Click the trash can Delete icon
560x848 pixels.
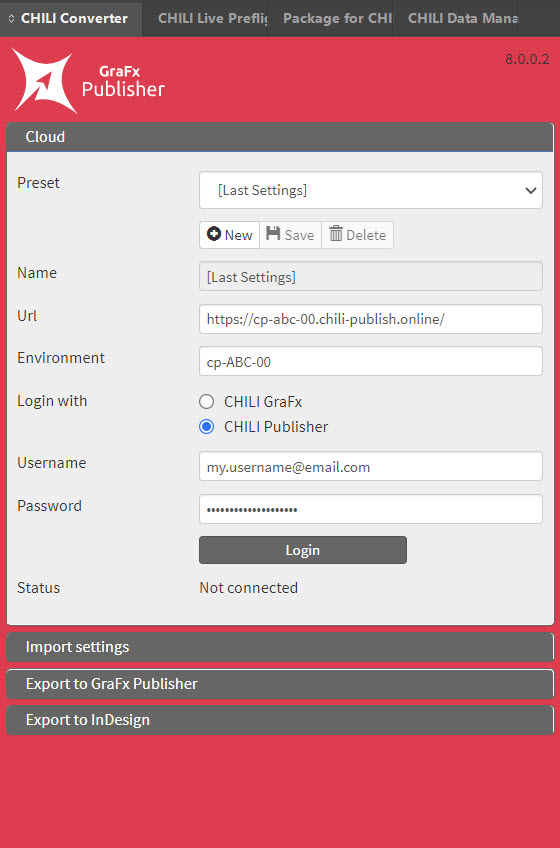point(336,234)
